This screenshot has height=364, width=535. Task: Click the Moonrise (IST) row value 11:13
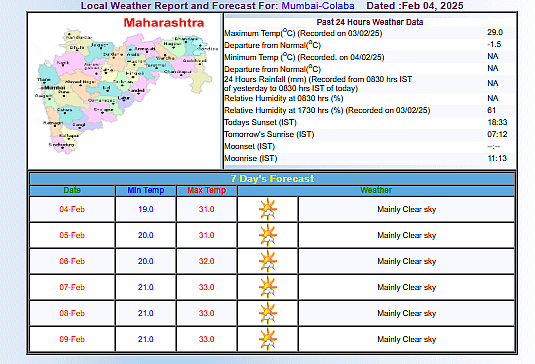[497, 158]
